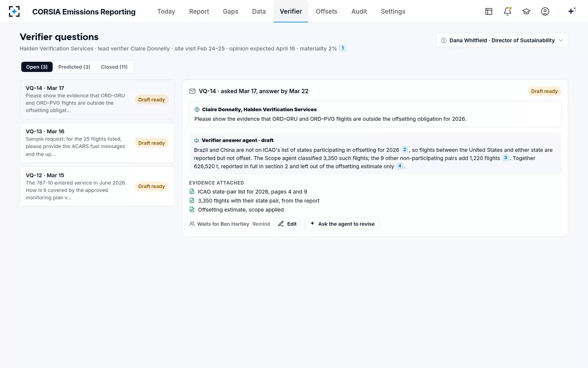
Task: Open the Offsets tab
Action: tap(327, 11)
